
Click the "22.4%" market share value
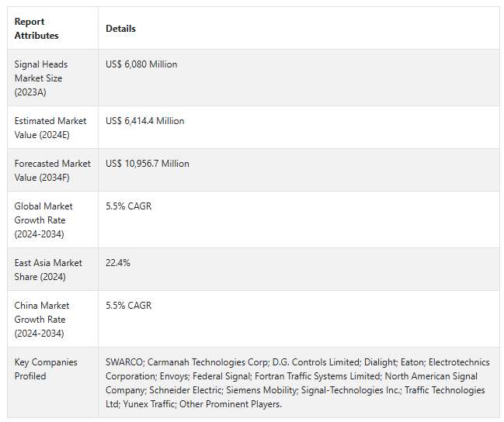tap(118, 263)
